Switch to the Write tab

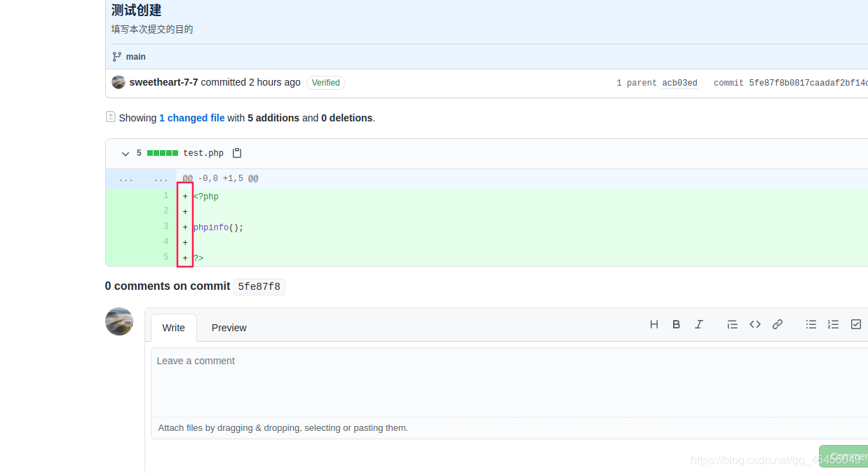tap(174, 328)
